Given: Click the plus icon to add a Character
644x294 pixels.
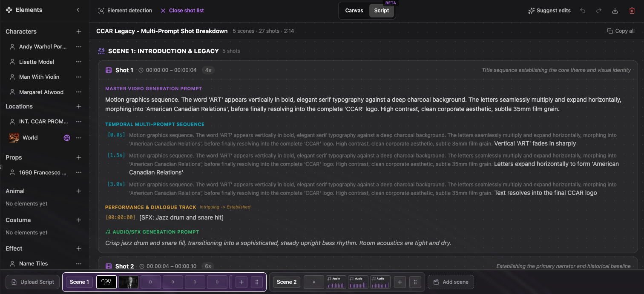Looking at the screenshot, I should pyautogui.click(x=79, y=31).
